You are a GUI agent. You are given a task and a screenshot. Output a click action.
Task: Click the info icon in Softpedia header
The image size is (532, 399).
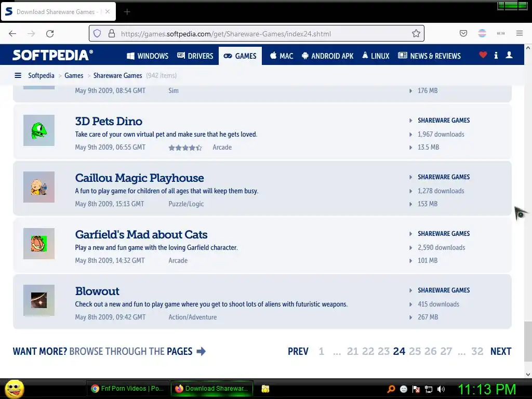point(496,55)
